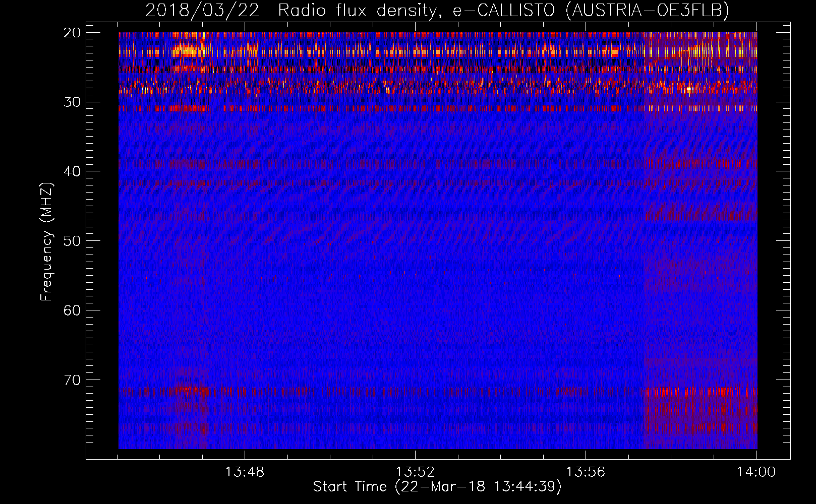The image size is (816, 504).
Task: Click the 13:48 time tick label
Action: [x=245, y=472]
